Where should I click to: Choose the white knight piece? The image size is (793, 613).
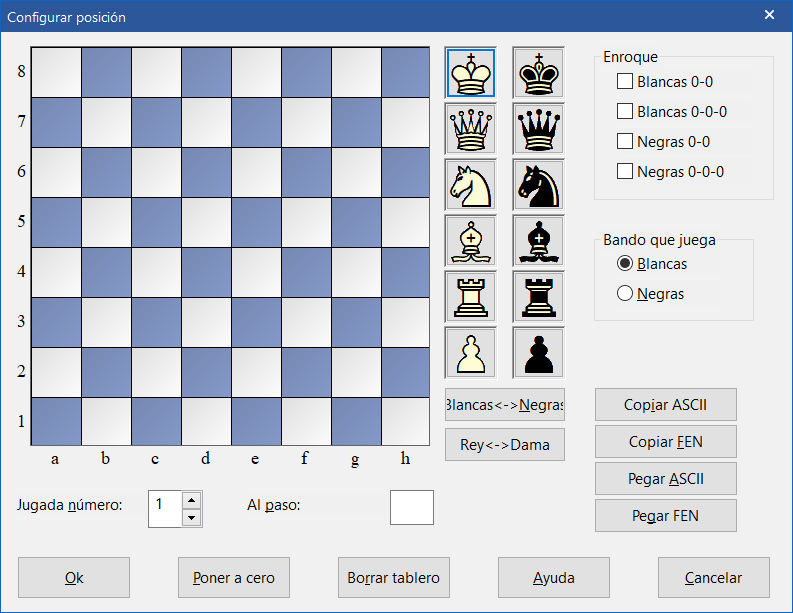coord(470,185)
